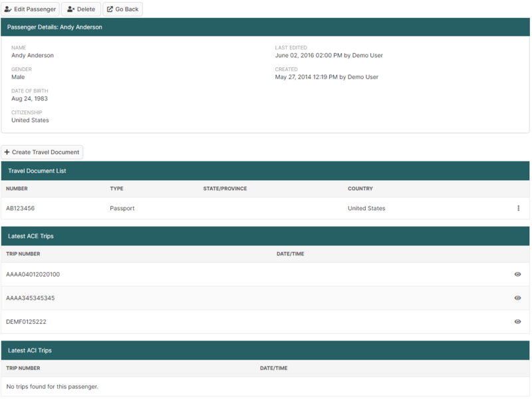Viewport: 532px width, 399px height.
Task: Click the eye icon for trip AAAA345345345
Action: click(517, 298)
